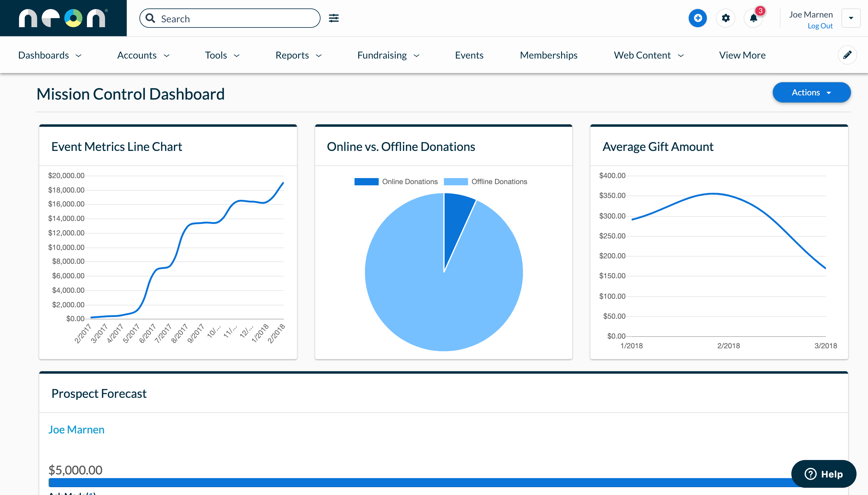The width and height of the screenshot is (868, 495).
Task: Open the Actions dropdown button
Action: pyautogui.click(x=811, y=92)
